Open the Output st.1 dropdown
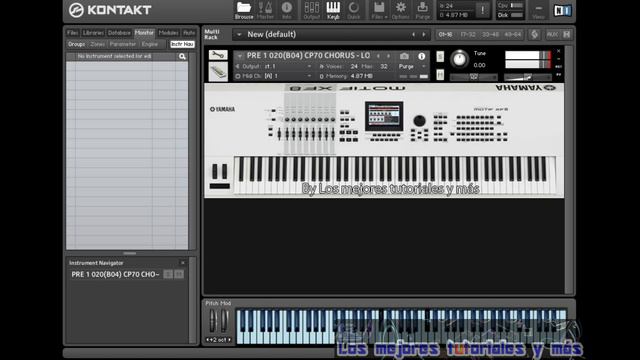 (x=273, y=66)
